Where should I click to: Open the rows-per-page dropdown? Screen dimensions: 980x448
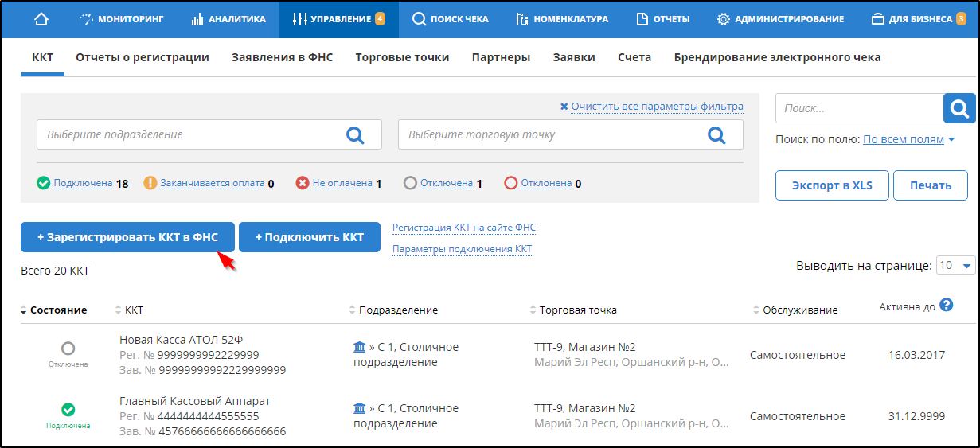955,265
